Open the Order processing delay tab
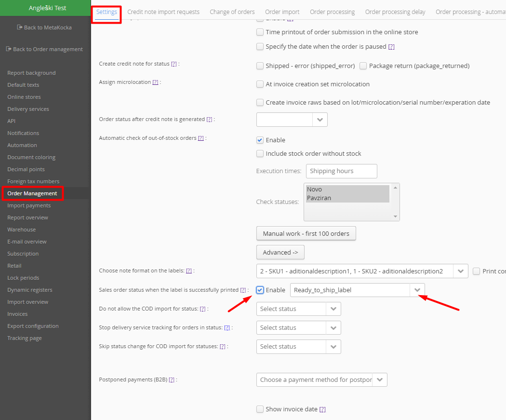 [x=395, y=12]
